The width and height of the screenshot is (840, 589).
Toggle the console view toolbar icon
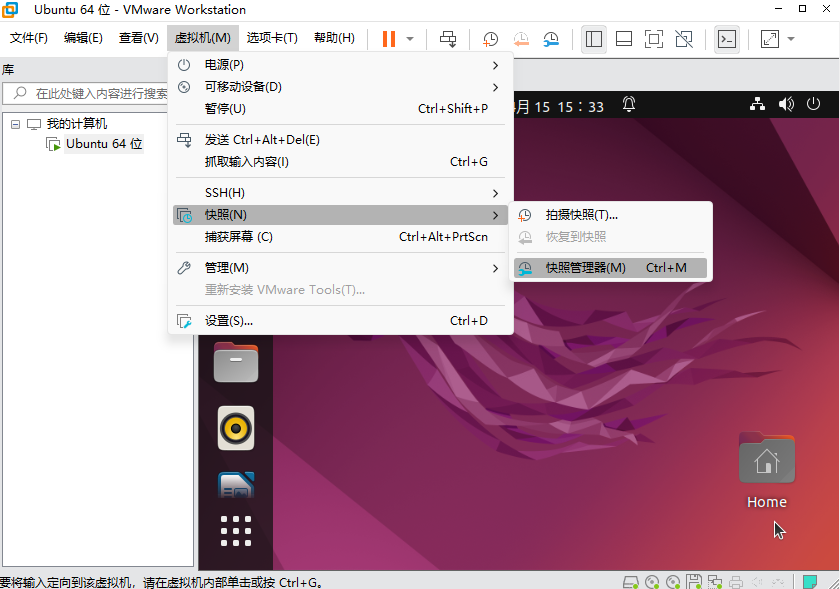click(726, 39)
